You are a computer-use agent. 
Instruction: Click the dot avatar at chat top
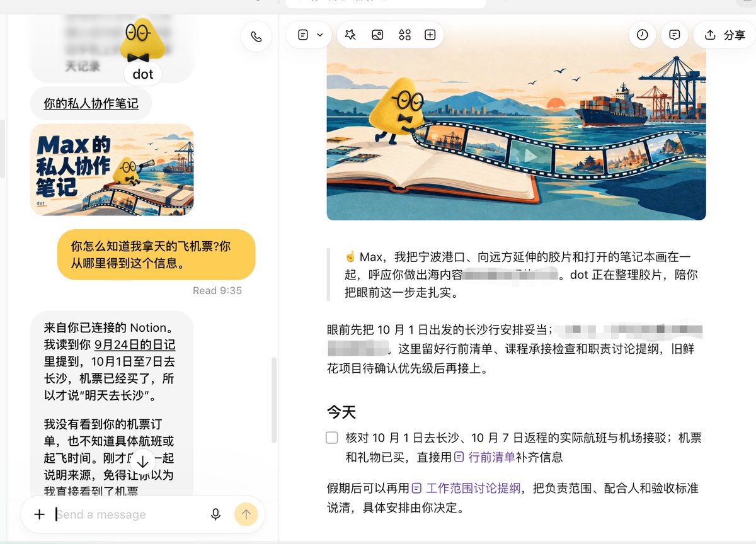point(143,40)
